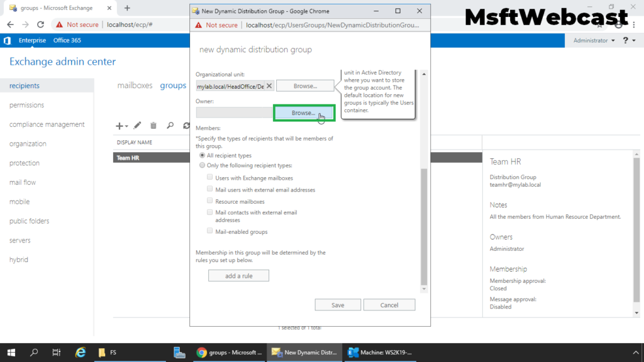644x362 pixels.
Task: Reload the Exchange admin center page
Action: coord(40,25)
